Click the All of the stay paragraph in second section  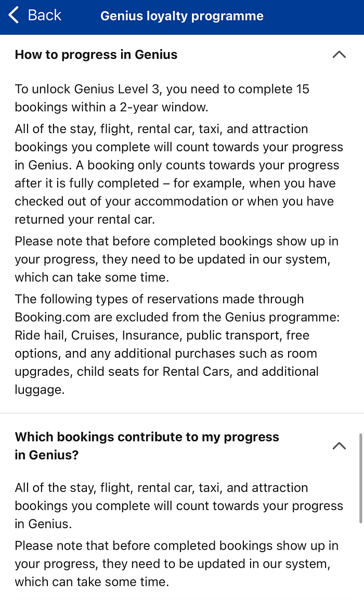(179, 506)
